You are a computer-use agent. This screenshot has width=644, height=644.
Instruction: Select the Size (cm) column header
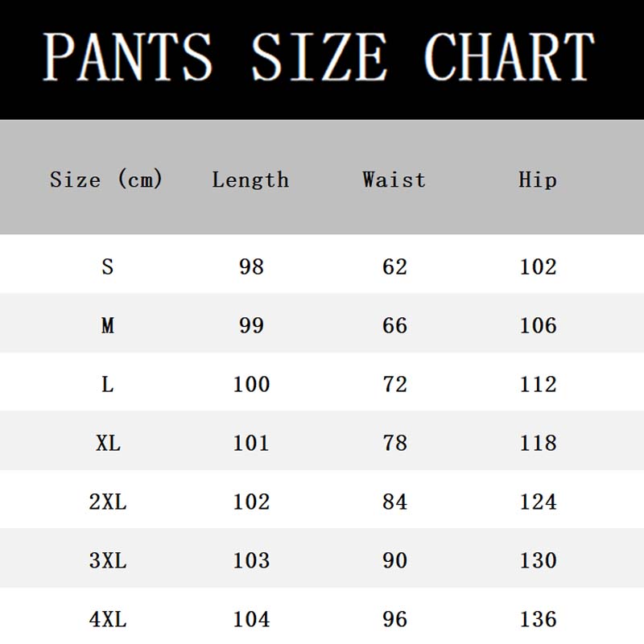tap(106, 179)
